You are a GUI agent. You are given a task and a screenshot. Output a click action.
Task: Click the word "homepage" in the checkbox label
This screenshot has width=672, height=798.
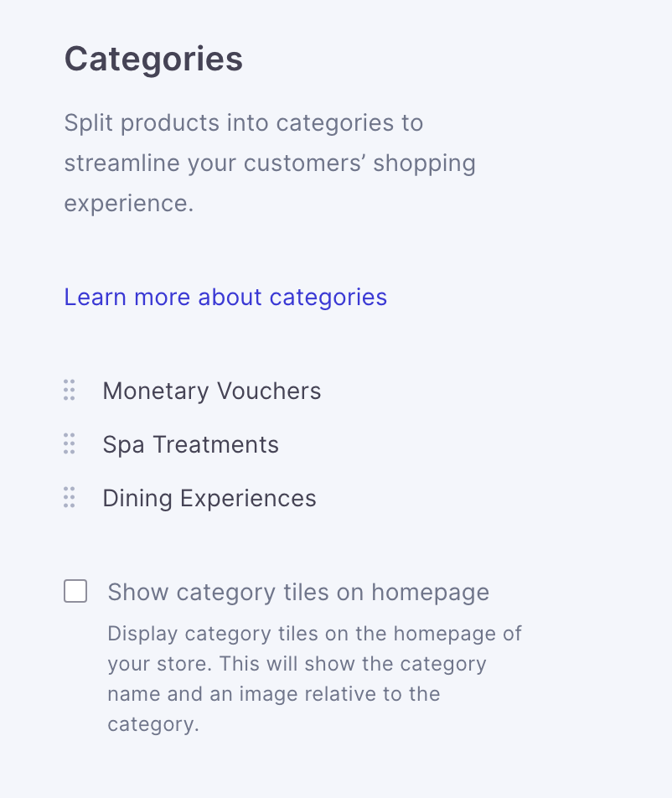coord(430,593)
